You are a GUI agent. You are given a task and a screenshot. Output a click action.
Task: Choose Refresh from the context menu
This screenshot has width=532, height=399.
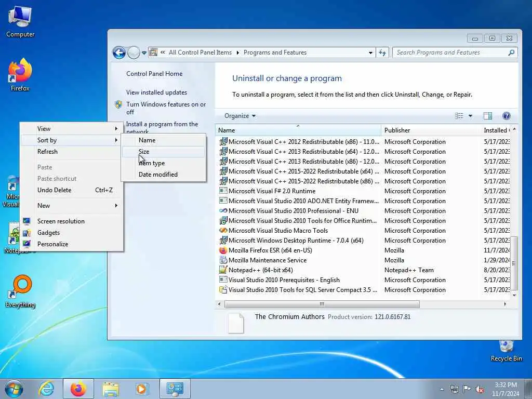point(72,152)
